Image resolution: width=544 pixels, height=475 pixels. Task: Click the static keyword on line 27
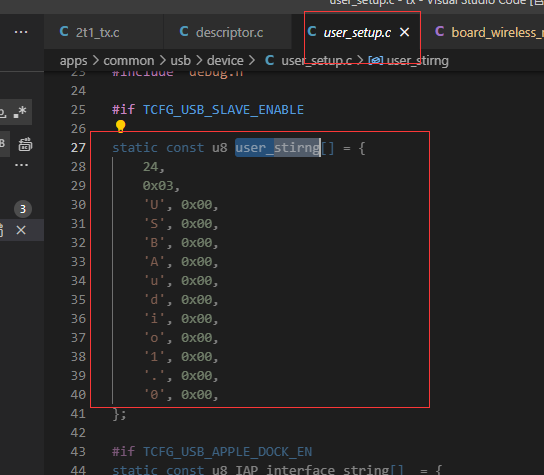pos(135,148)
